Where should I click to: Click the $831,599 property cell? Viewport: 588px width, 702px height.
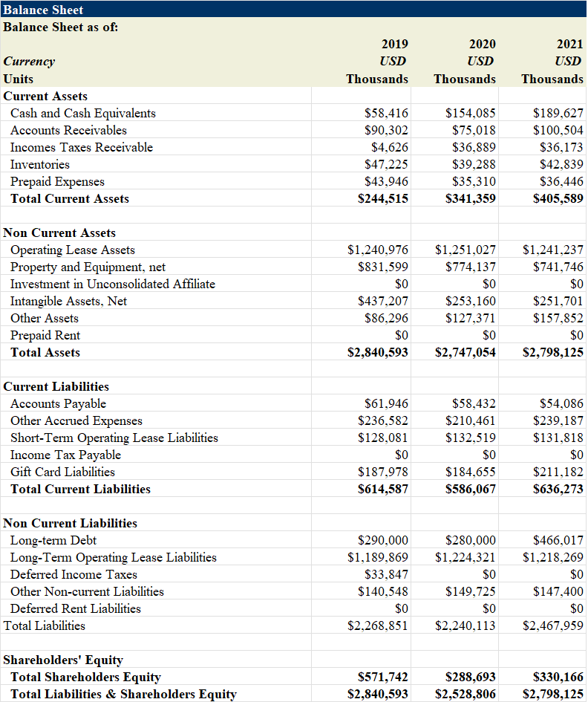point(382,267)
